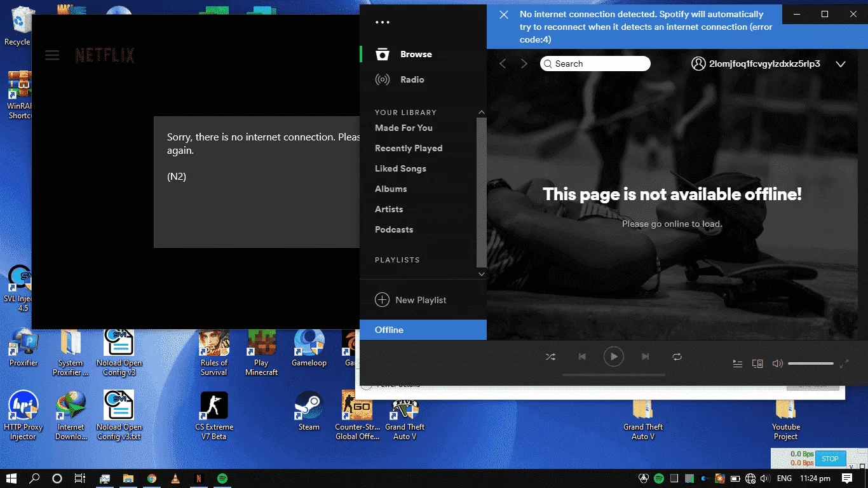Click the Spotify volume slider
This screenshot has width=868, height=488.
tap(811, 363)
